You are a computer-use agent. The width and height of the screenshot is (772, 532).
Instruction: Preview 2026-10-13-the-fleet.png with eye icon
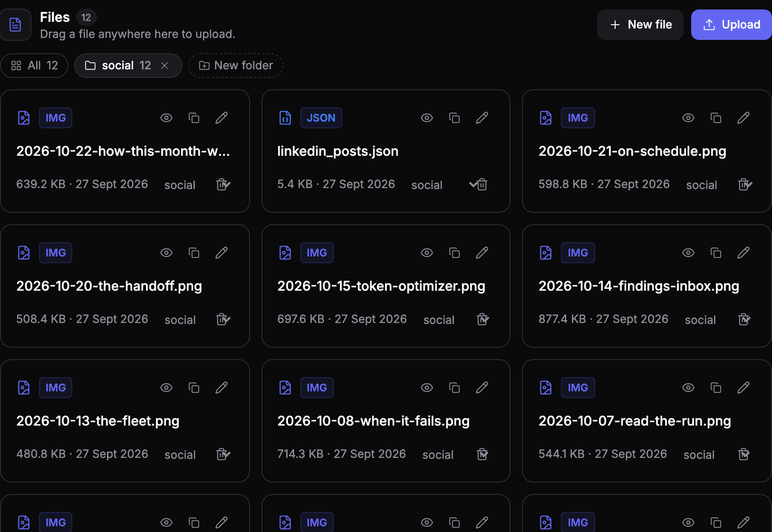(x=166, y=388)
